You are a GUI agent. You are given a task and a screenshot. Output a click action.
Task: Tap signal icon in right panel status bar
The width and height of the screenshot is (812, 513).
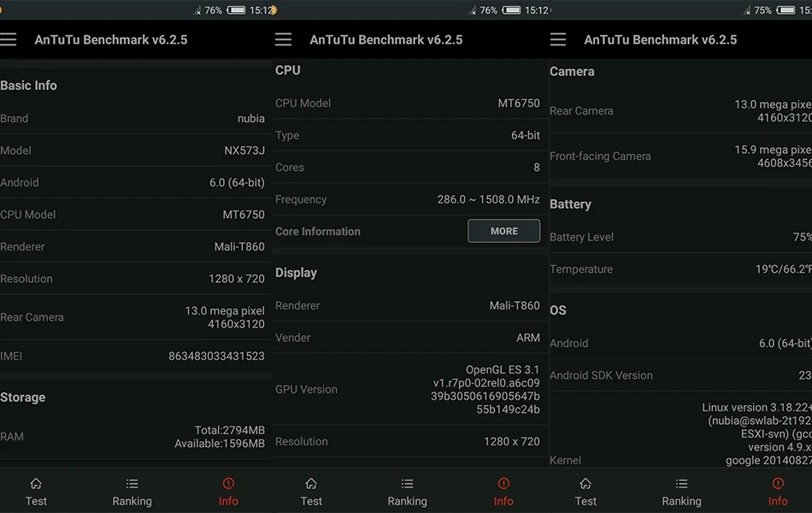click(x=747, y=10)
